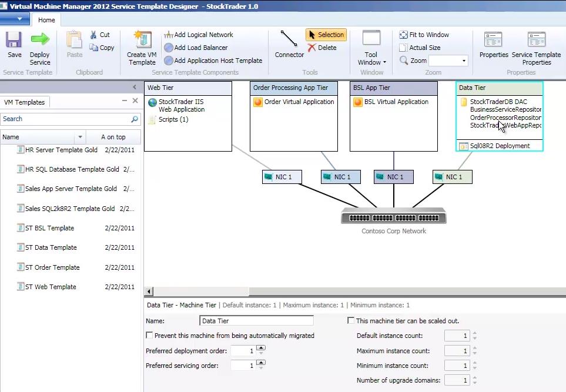Select HR SQL Database Template Gold
Viewport: 566px width, 392px height.
pyautogui.click(x=75, y=169)
